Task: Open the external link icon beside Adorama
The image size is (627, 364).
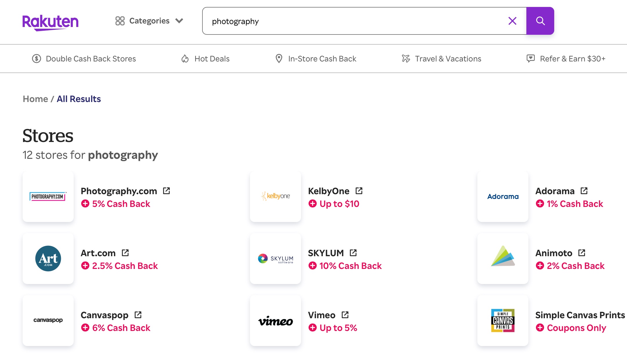Action: coord(584,191)
